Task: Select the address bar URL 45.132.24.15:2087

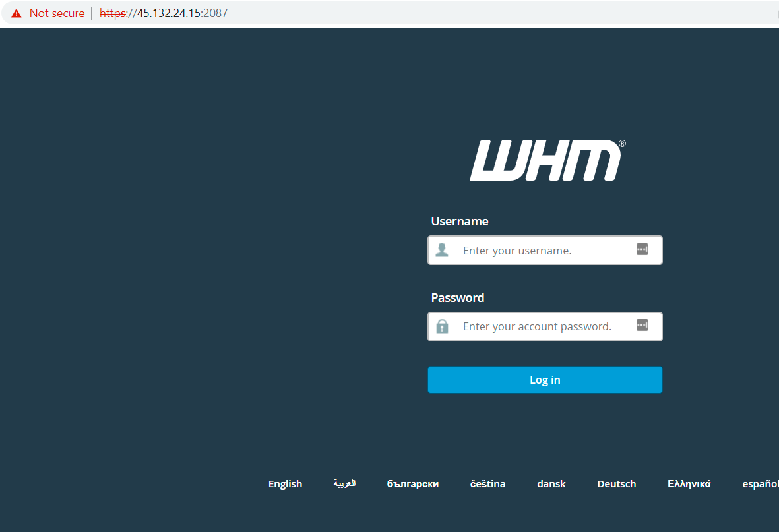Action: 164,13
